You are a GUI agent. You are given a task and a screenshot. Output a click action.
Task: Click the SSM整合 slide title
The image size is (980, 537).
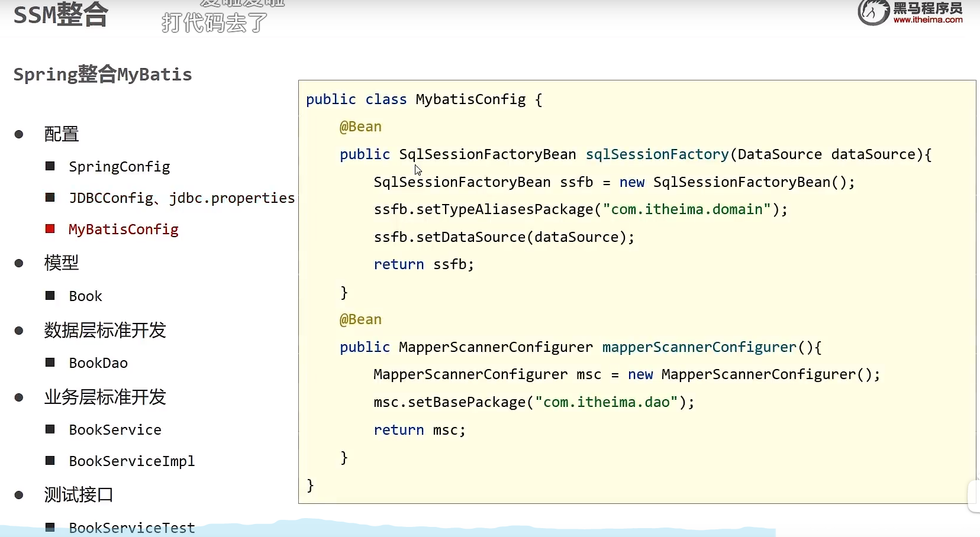coord(60,14)
